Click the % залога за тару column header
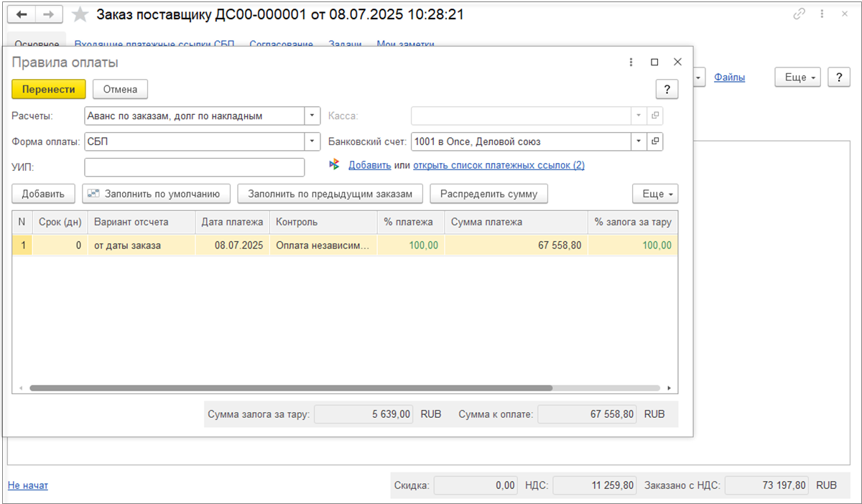This screenshot has height=504, width=862. tap(633, 222)
